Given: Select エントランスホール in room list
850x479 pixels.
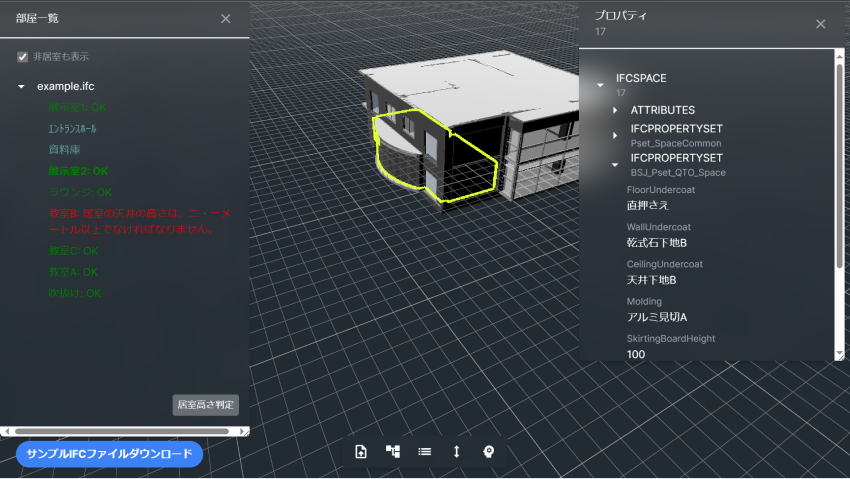Looking at the screenshot, I should click(x=73, y=128).
